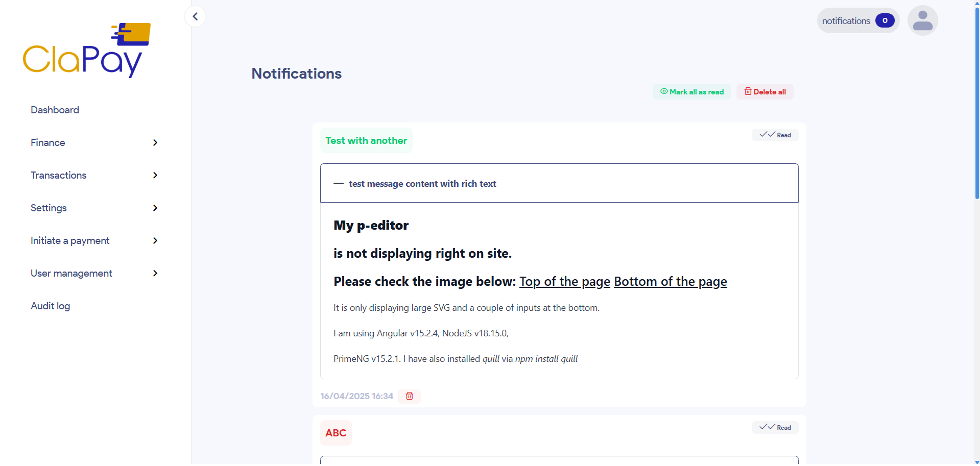The height and width of the screenshot is (466, 980).
Task: Click the Mark all as read button
Action: click(691, 91)
